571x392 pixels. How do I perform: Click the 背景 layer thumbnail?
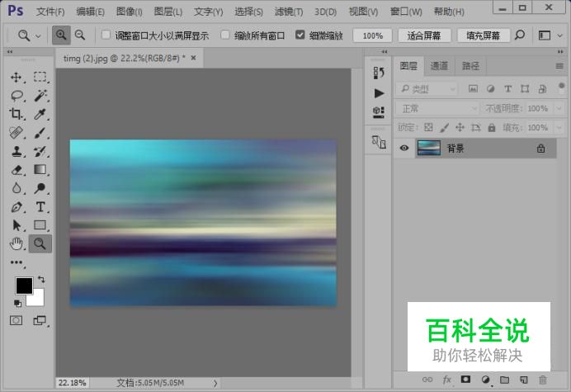(428, 148)
